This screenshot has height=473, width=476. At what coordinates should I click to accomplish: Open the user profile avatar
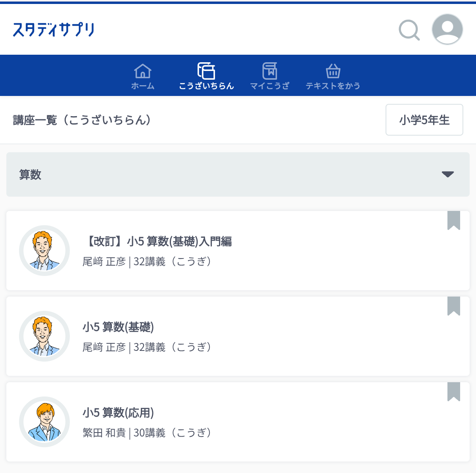click(447, 29)
